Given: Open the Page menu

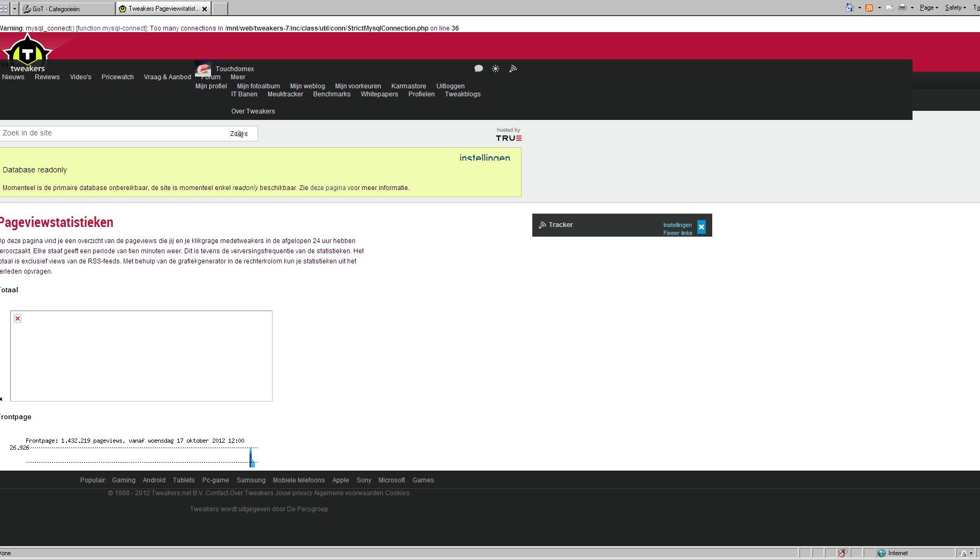Looking at the screenshot, I should [929, 7].
